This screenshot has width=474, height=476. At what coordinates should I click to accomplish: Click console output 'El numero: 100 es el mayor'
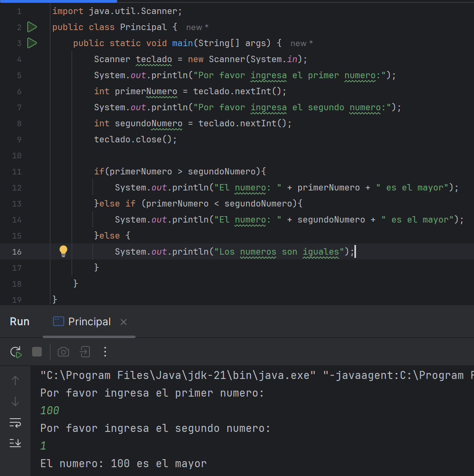[x=123, y=464]
